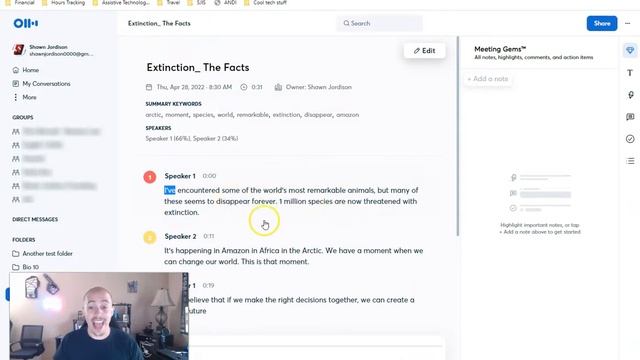Jump to timestamp 0:19
This screenshot has height=360, width=640.
pos(208,285)
